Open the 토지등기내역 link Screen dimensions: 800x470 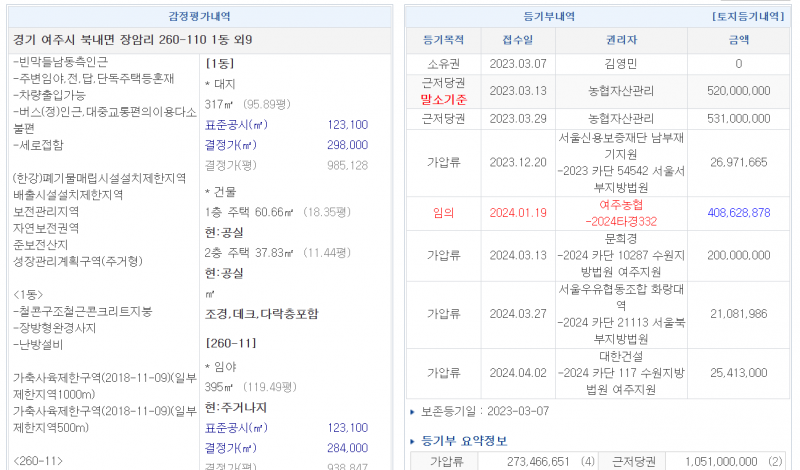pos(747,17)
